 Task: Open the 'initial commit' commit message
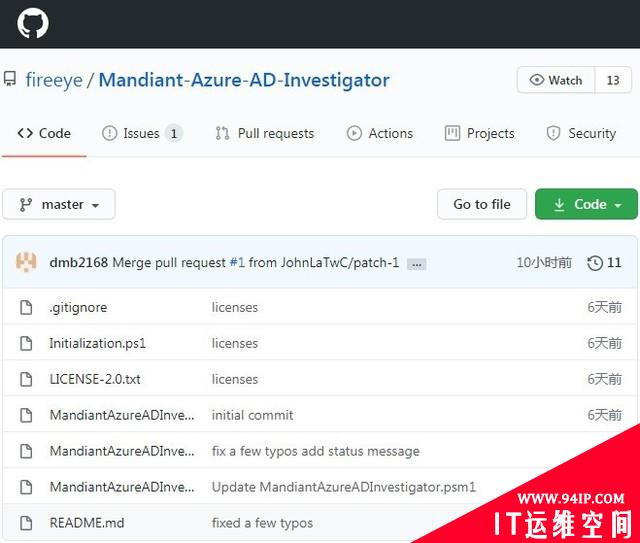pos(252,415)
